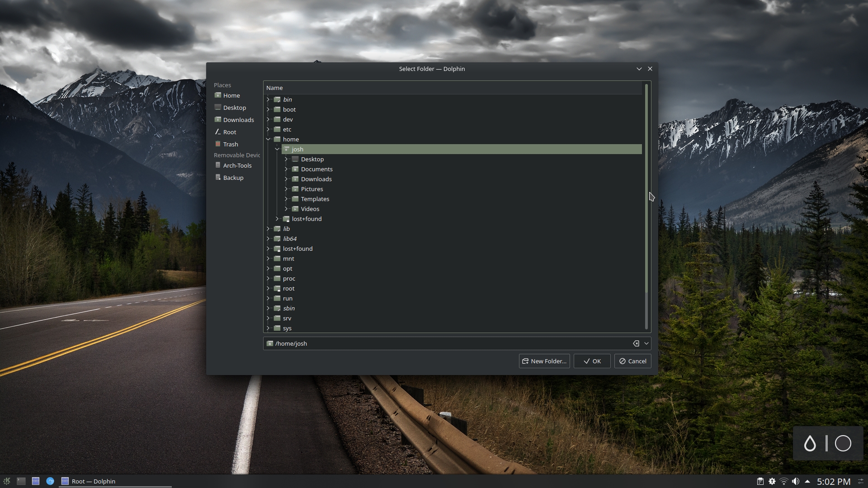
Task: Select the Arch-Tools removable device
Action: point(233,165)
